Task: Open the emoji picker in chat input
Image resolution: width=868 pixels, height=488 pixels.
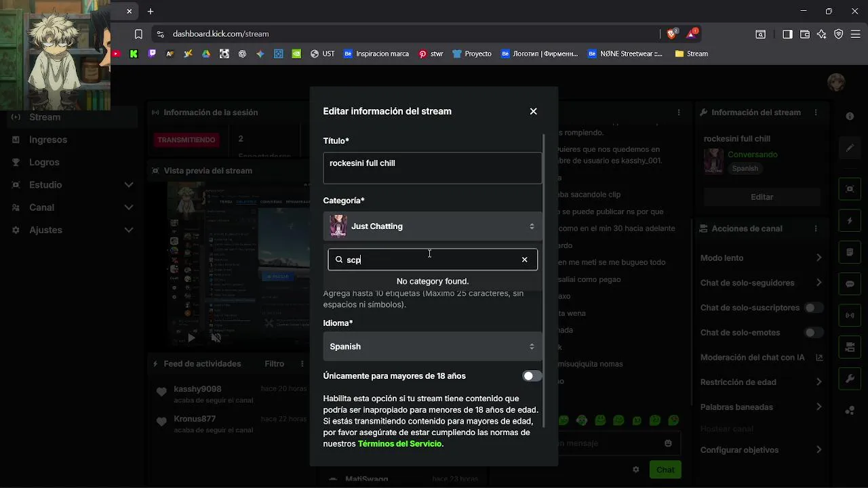Action: coord(668,443)
